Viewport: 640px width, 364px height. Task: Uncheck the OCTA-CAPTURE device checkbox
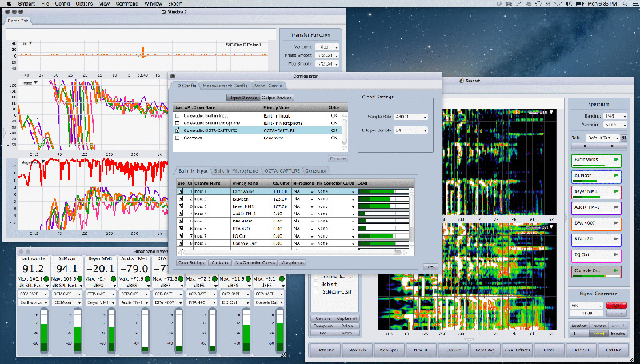point(177,130)
